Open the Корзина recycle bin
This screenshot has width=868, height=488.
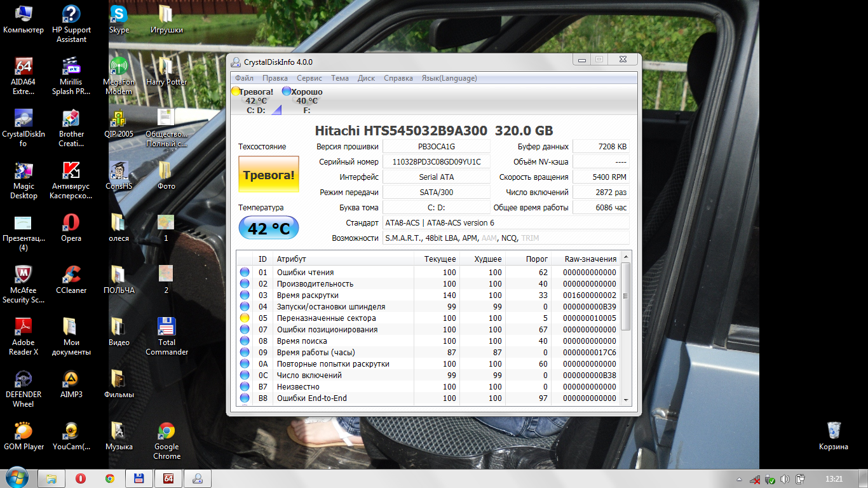(833, 431)
